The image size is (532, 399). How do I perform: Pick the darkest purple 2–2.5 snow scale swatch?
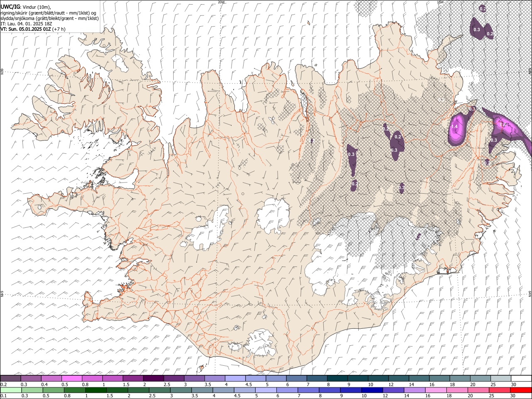coord(153,378)
